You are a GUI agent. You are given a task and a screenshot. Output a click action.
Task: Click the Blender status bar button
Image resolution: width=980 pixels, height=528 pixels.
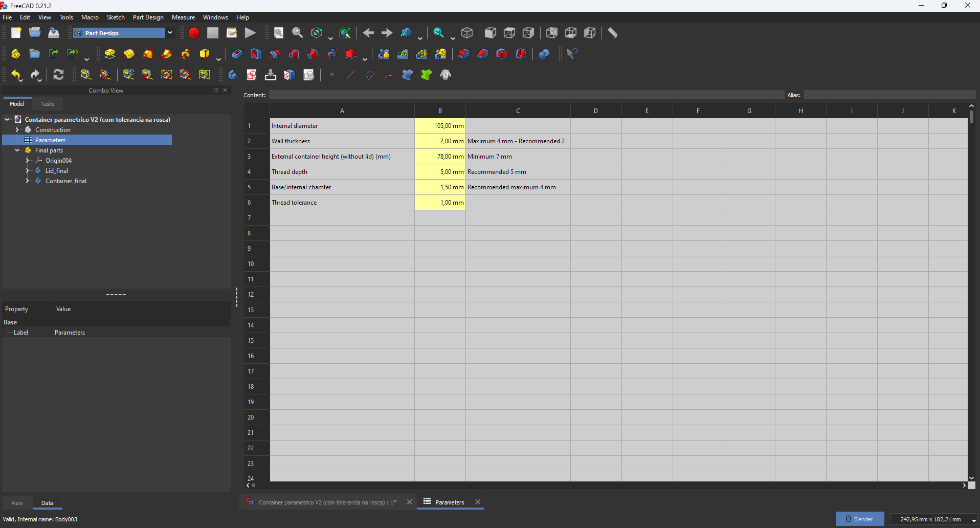click(860, 518)
